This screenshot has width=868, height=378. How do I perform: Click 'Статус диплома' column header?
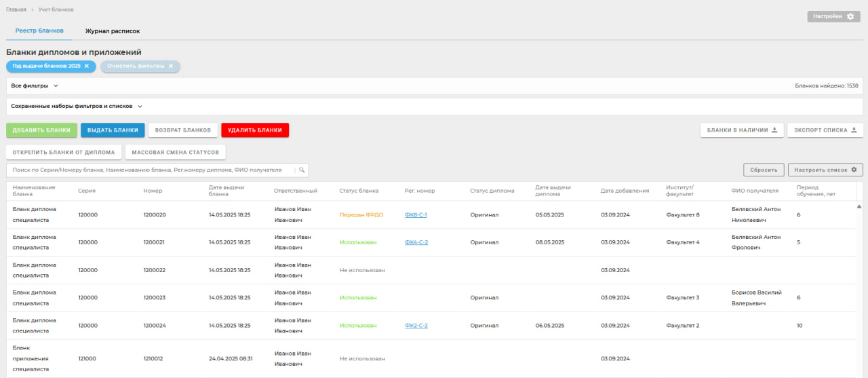[492, 191]
